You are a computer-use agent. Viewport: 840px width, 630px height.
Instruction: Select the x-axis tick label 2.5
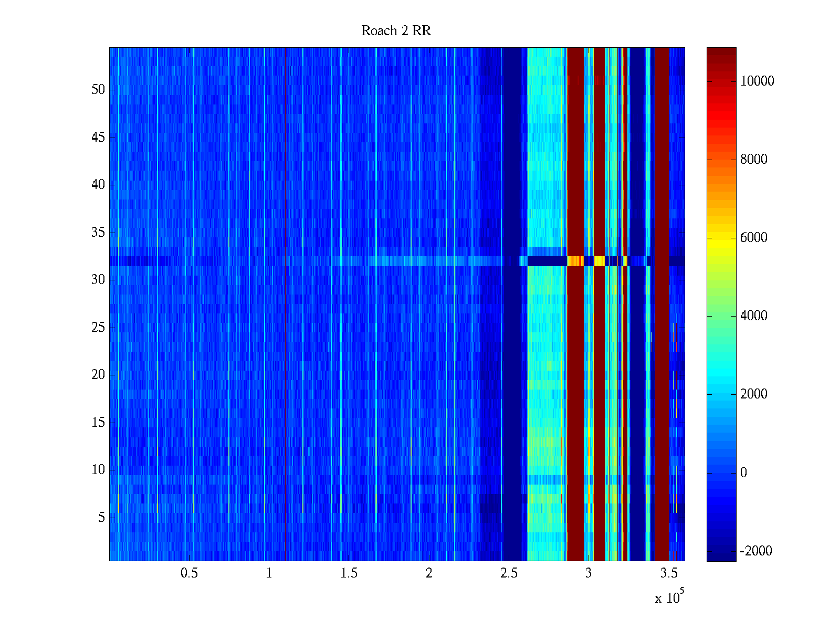pos(509,573)
